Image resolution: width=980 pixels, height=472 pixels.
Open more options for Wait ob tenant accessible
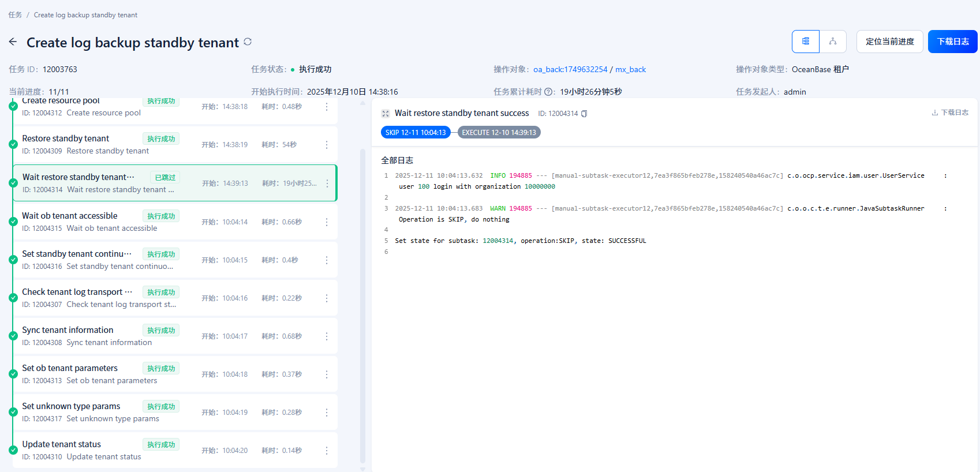(327, 222)
